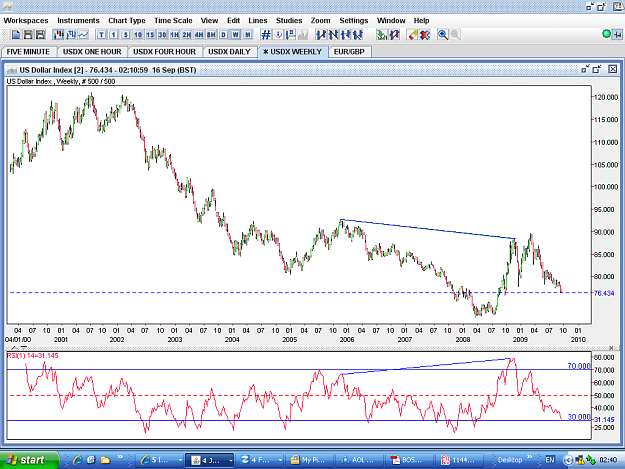Expand the taskbar dropdown next to 4 J
Viewport: 625px width, 469px height.
[x=230, y=460]
